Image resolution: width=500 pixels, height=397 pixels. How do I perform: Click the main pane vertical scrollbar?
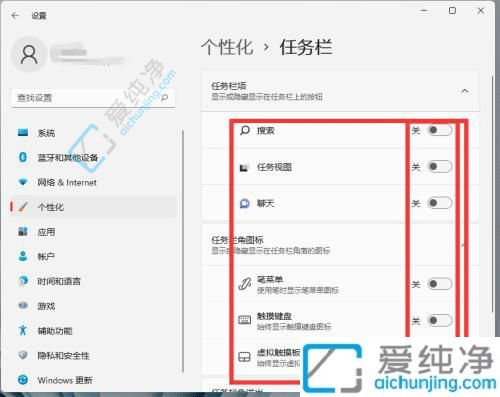coord(493,194)
